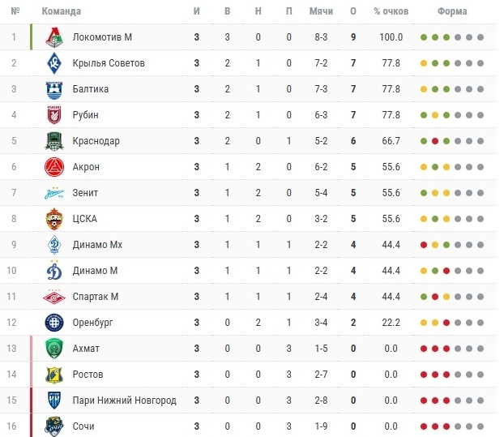This screenshot has width=504, height=437.
Task: Sort by the Мячи goals column header
Action: (x=321, y=12)
